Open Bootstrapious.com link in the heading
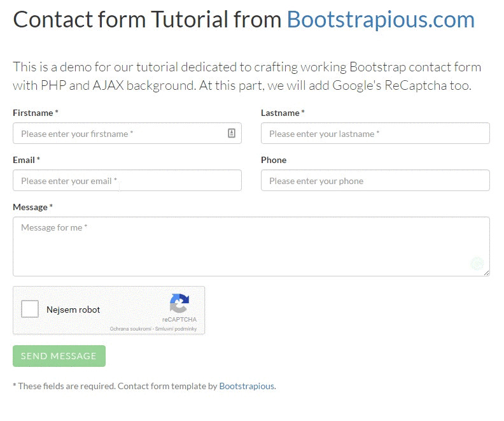Viewport: 504px width, 421px height. (380, 20)
